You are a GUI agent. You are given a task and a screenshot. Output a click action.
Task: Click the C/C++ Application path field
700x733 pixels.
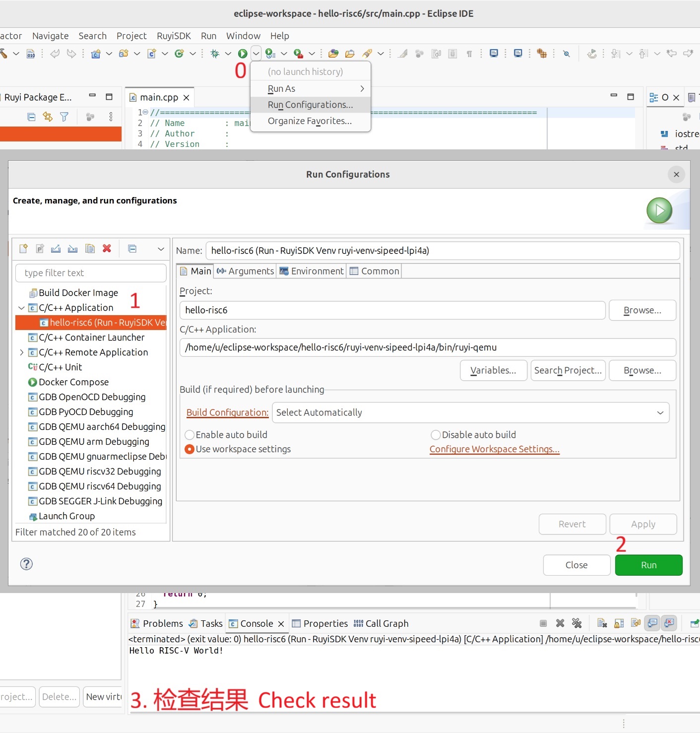point(428,347)
